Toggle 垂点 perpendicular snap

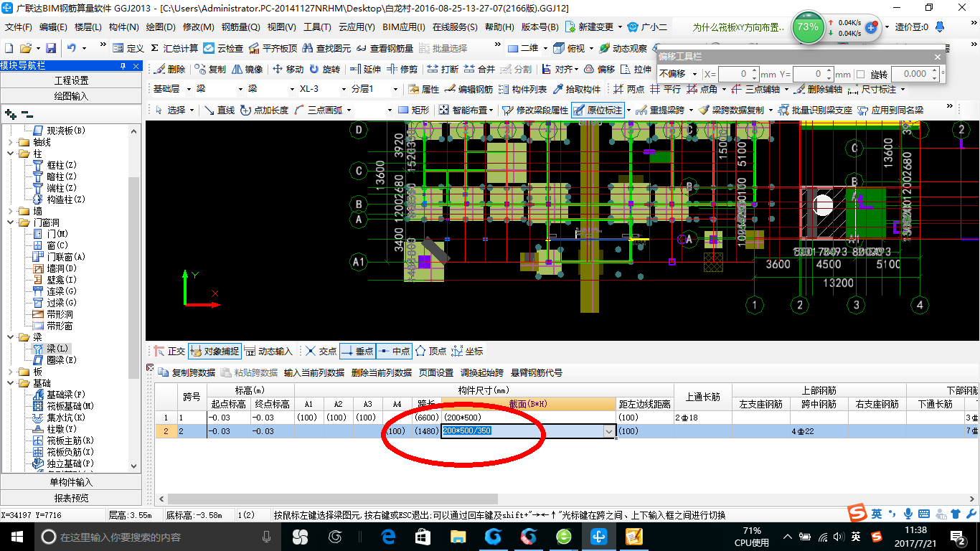[x=357, y=352]
